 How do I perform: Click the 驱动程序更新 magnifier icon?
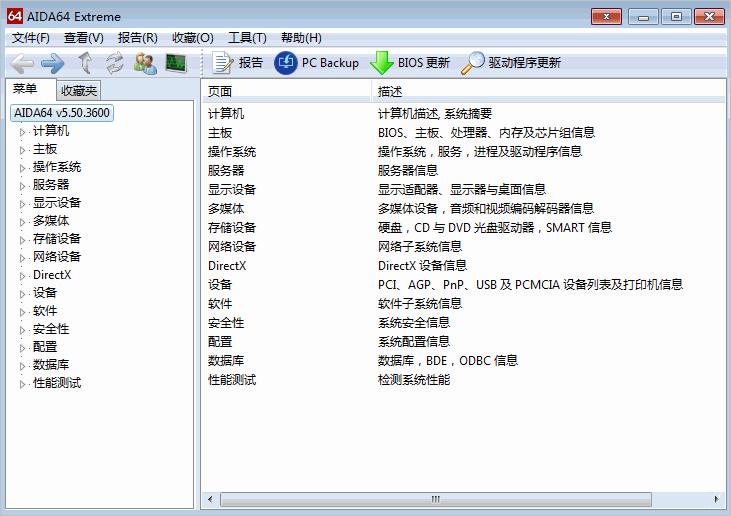click(x=473, y=63)
